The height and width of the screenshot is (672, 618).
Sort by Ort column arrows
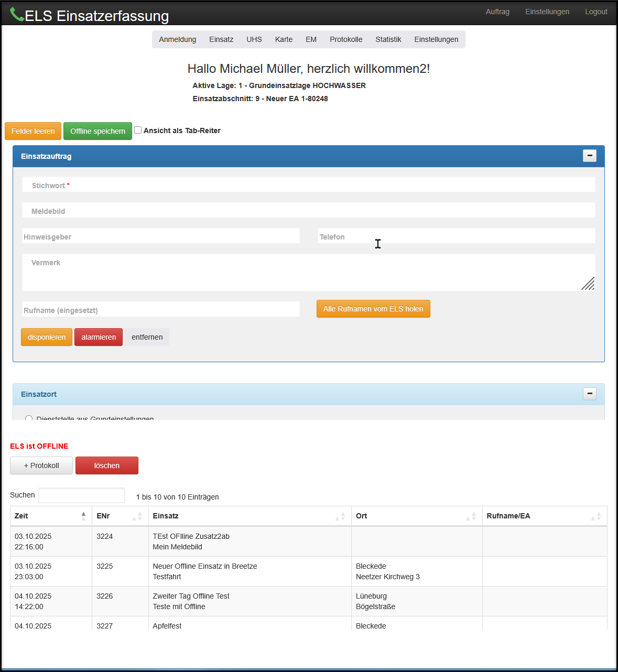pyautogui.click(x=471, y=516)
